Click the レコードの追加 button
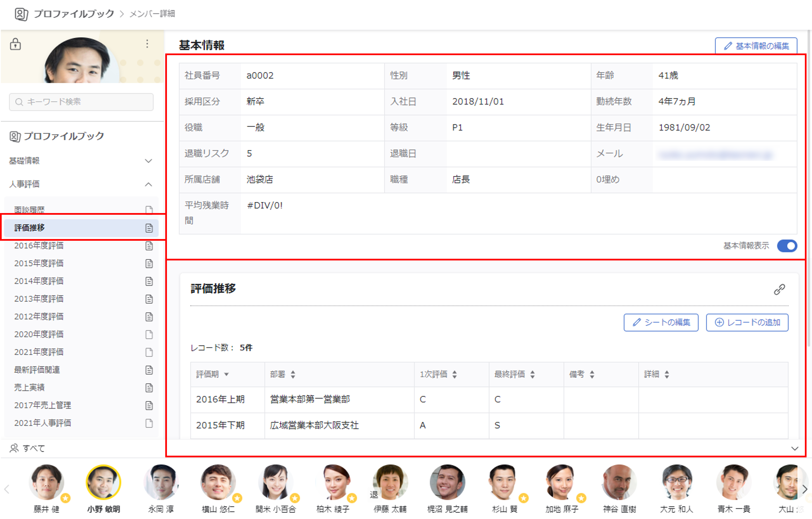This screenshot has height=519, width=812. pyautogui.click(x=747, y=323)
